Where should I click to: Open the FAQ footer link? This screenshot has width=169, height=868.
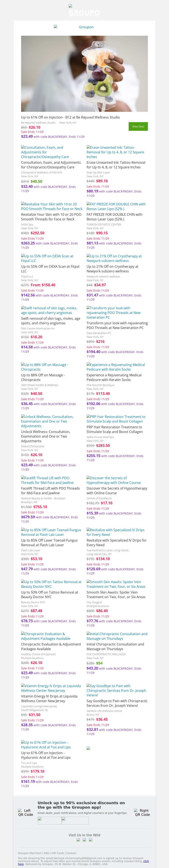46,853
